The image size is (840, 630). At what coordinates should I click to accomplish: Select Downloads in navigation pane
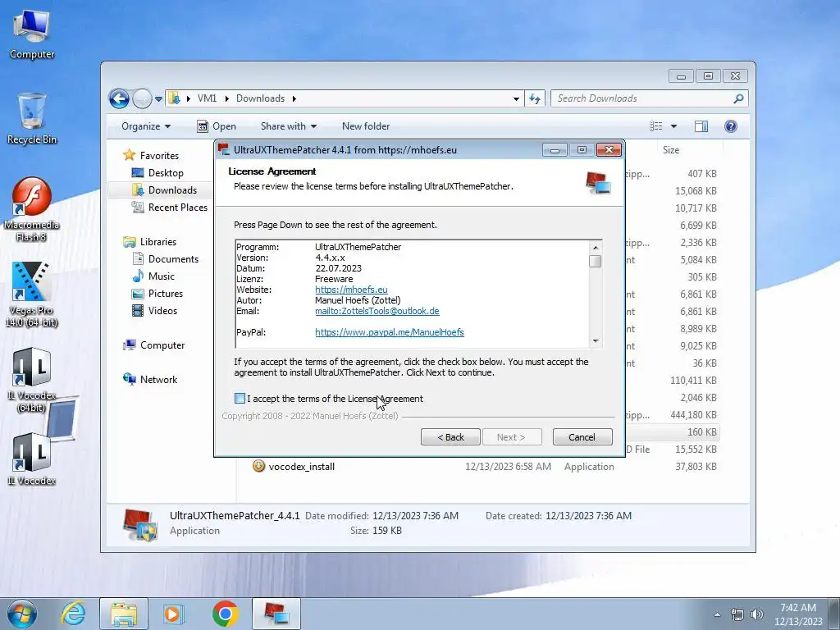(x=172, y=190)
